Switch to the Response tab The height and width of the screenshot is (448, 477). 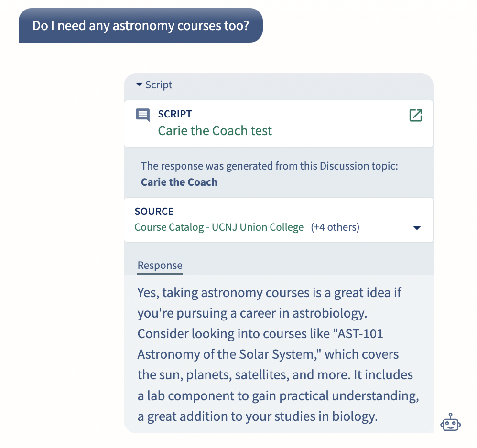[160, 266]
